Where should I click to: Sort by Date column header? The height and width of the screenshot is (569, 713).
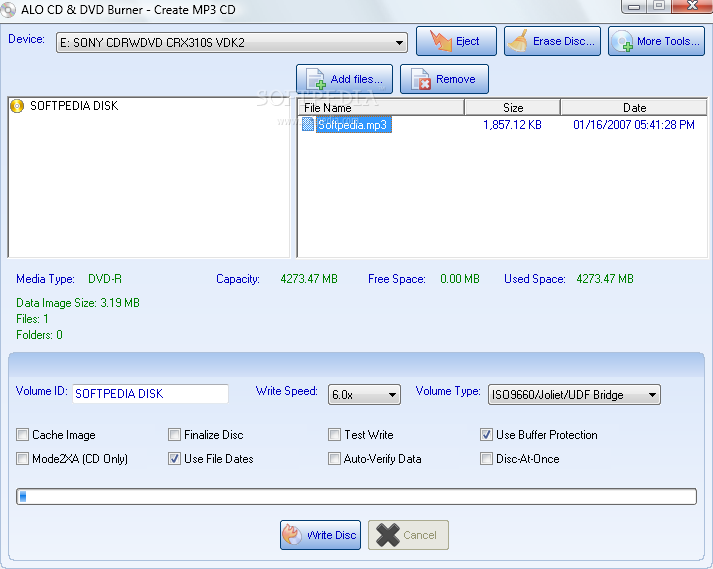[634, 108]
